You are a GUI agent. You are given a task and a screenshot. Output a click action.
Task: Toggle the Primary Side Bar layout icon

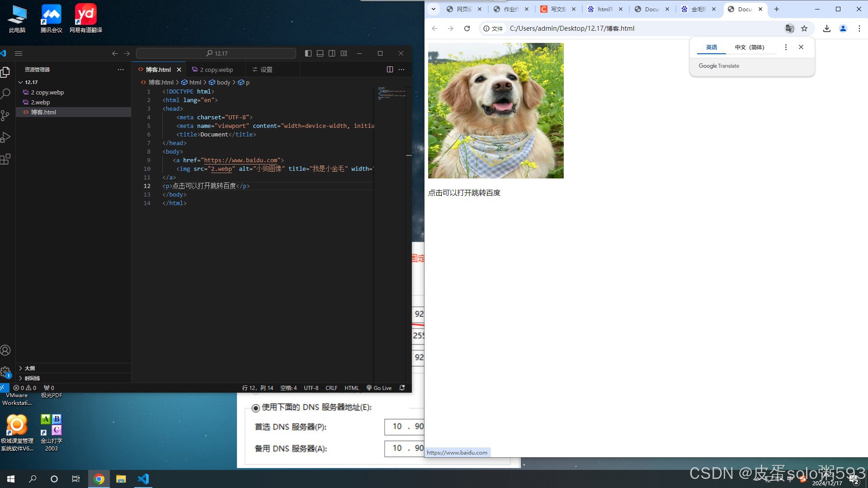308,53
